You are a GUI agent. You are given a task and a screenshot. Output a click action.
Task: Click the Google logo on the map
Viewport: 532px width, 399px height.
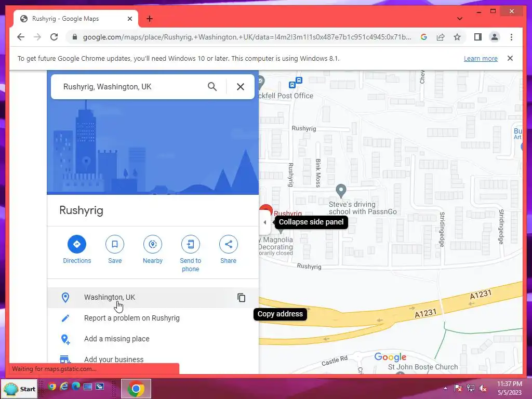coord(390,357)
